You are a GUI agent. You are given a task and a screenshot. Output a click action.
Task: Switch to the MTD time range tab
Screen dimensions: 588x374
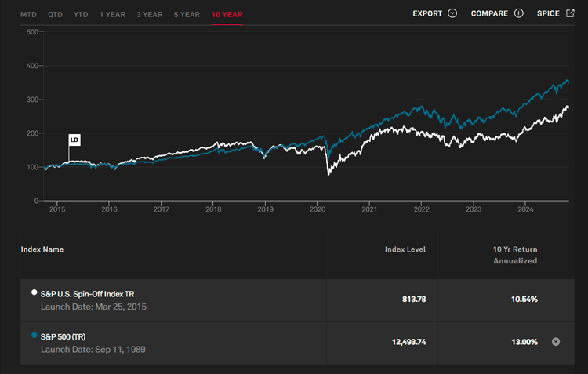pos(28,15)
